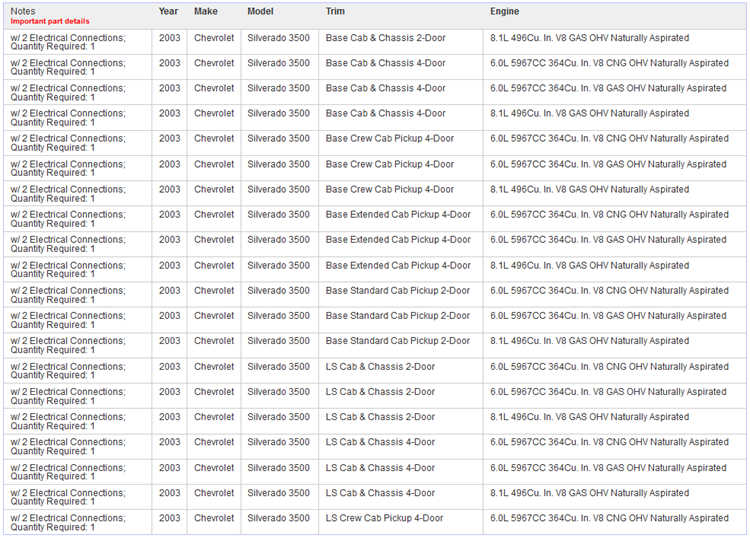Click the 6.0L CNG engine for LS Cab & Chassis 4-Door

(x=609, y=442)
